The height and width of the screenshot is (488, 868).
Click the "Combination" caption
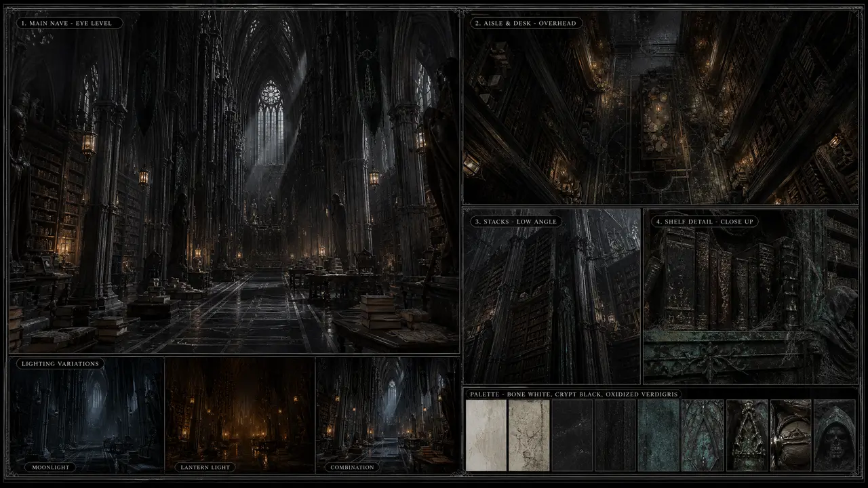point(352,467)
